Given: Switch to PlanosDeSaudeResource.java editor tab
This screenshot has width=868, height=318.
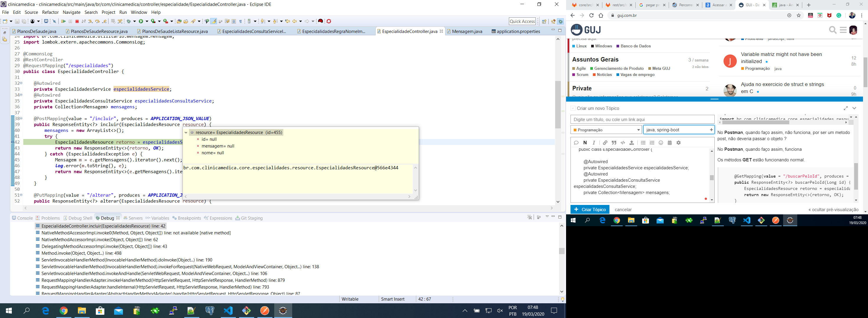Looking at the screenshot, I should pos(96,31).
